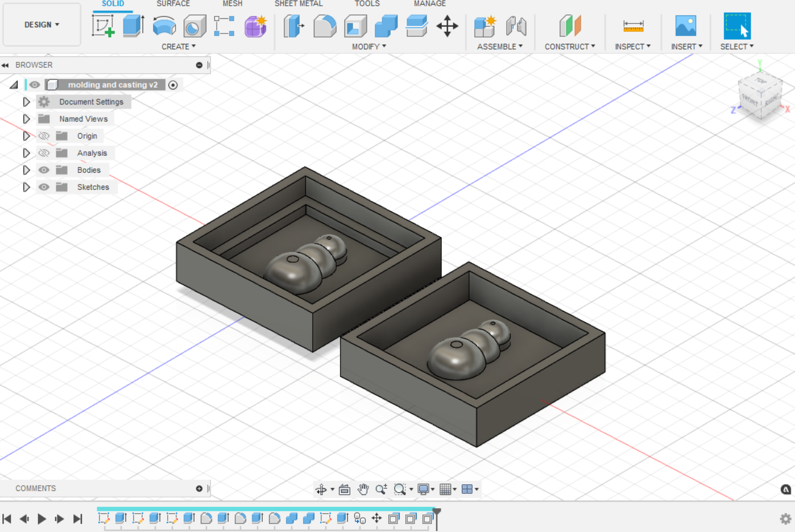Choose the Offset Plane construct icon
The image size is (795, 532).
(570, 26)
